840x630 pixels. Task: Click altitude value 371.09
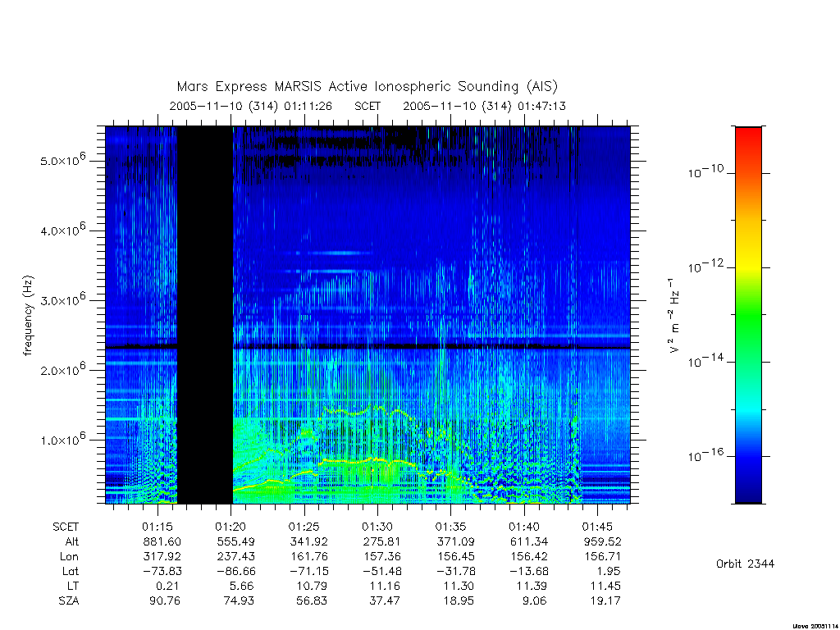pos(455,541)
